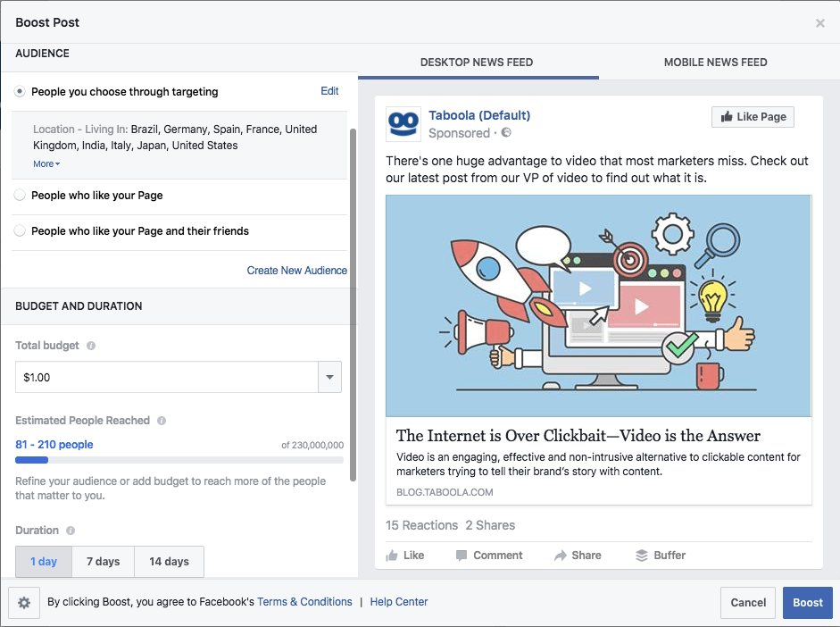Choose the 7 days duration option
Image resolution: width=840 pixels, height=627 pixels.
coord(103,562)
